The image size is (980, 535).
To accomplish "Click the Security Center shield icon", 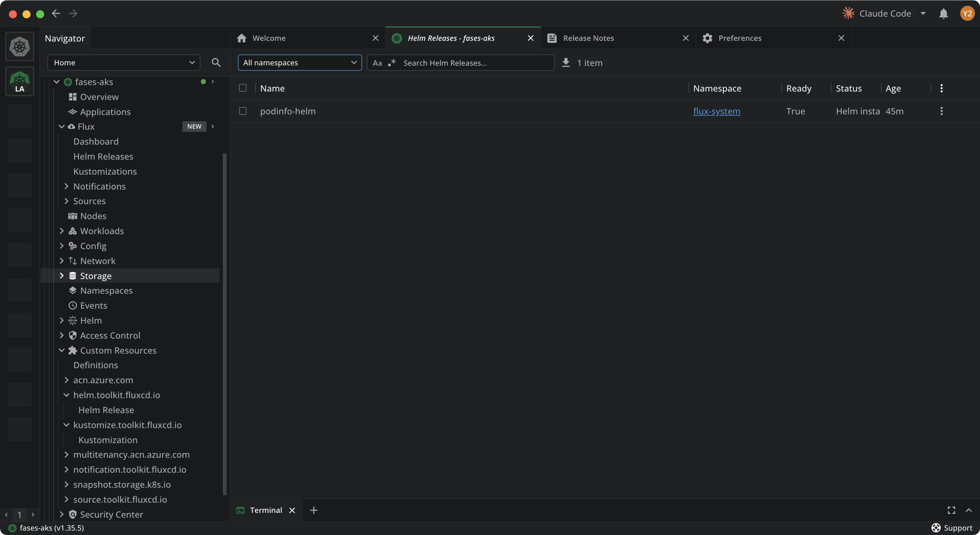I will coord(72,515).
